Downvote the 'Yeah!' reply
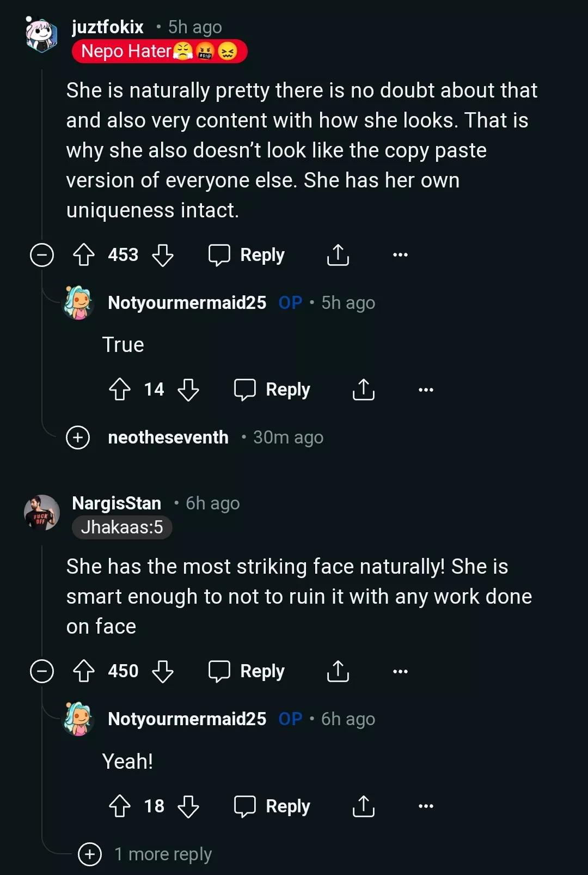Viewport: 588px width, 875px height. click(188, 806)
